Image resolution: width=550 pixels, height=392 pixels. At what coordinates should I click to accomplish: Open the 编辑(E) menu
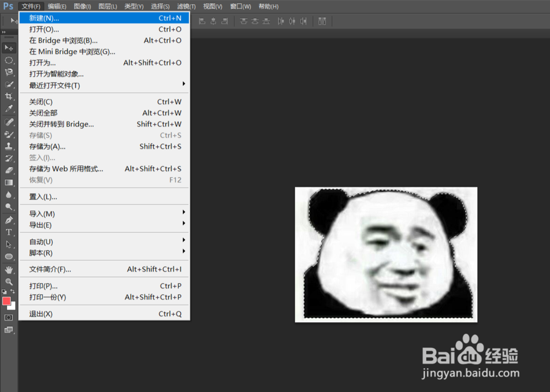pos(57,6)
